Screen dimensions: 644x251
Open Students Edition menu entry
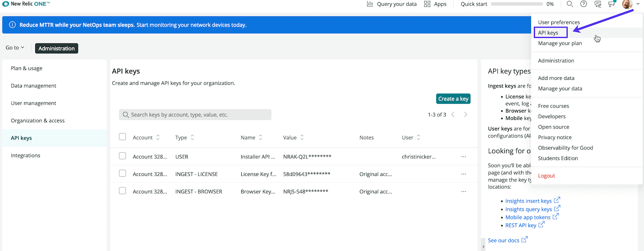[558, 158]
